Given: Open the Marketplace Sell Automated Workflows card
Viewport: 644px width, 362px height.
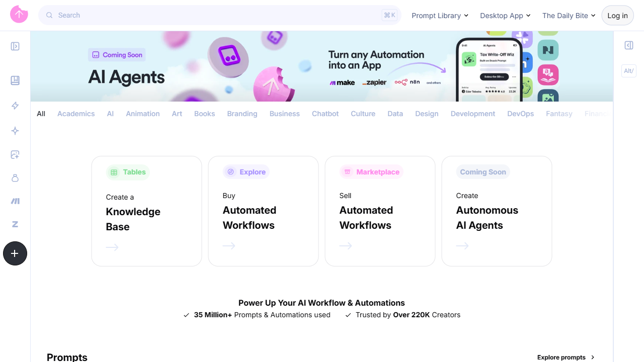Looking at the screenshot, I should [x=380, y=211].
